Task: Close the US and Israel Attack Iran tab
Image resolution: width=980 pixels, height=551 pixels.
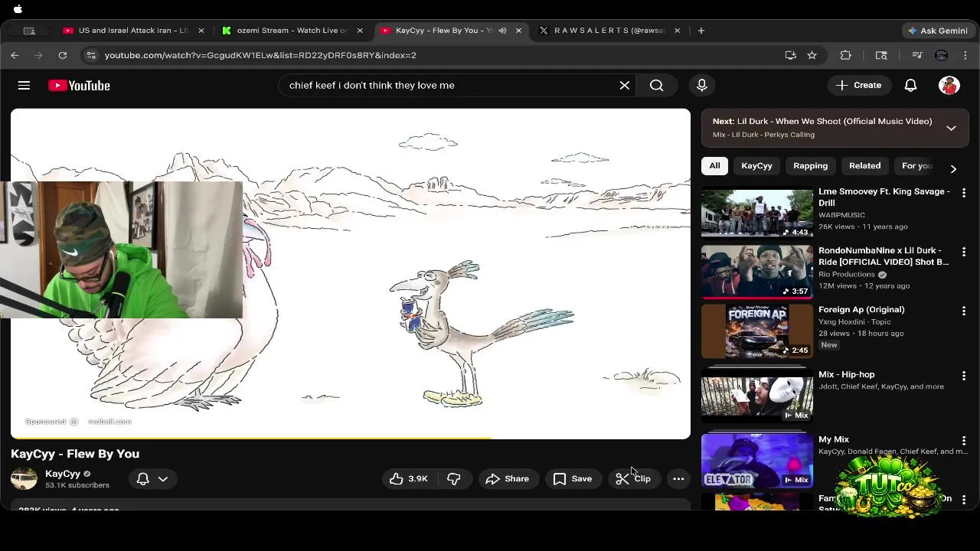Action: (x=201, y=31)
